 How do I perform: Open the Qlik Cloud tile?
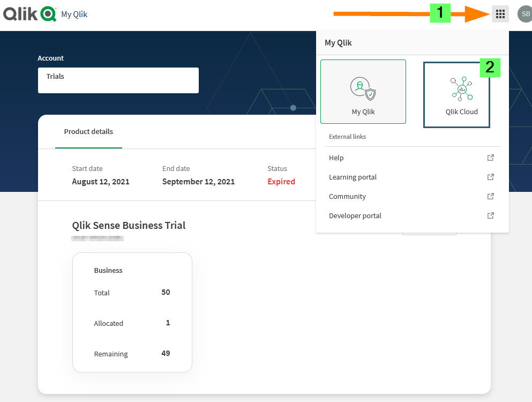[456, 95]
